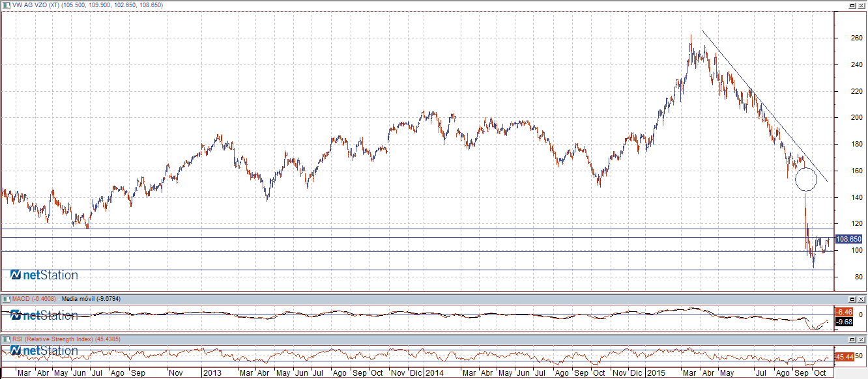Viewport: 868px width, 379px height.
Task: Click the 2015 year label on time axis
Action: (656, 373)
